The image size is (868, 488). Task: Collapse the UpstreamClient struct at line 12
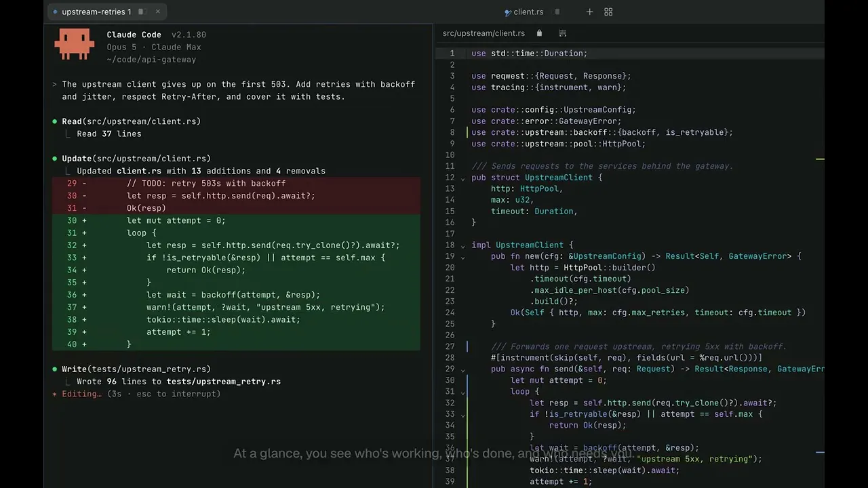point(463,178)
